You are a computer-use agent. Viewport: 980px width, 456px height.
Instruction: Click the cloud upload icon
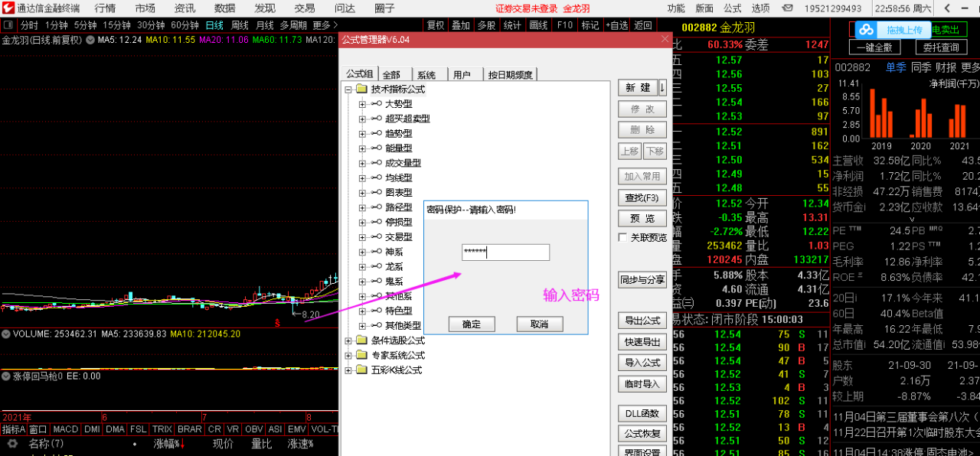tap(866, 30)
